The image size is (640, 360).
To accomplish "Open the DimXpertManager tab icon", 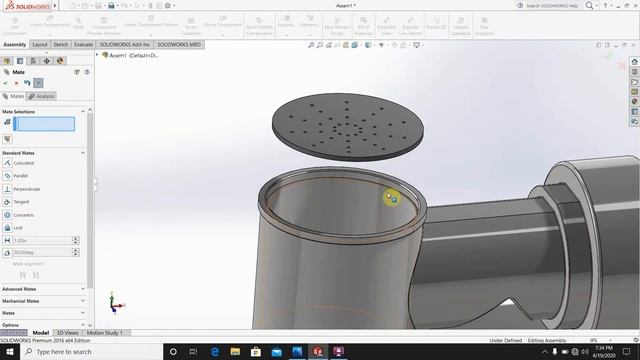I will click(47, 61).
